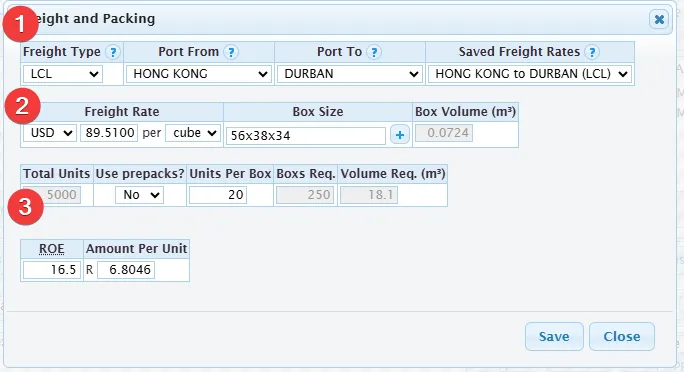The height and width of the screenshot is (372, 684).
Task: Open the Saved Freight Rates dropdown
Action: (530, 74)
